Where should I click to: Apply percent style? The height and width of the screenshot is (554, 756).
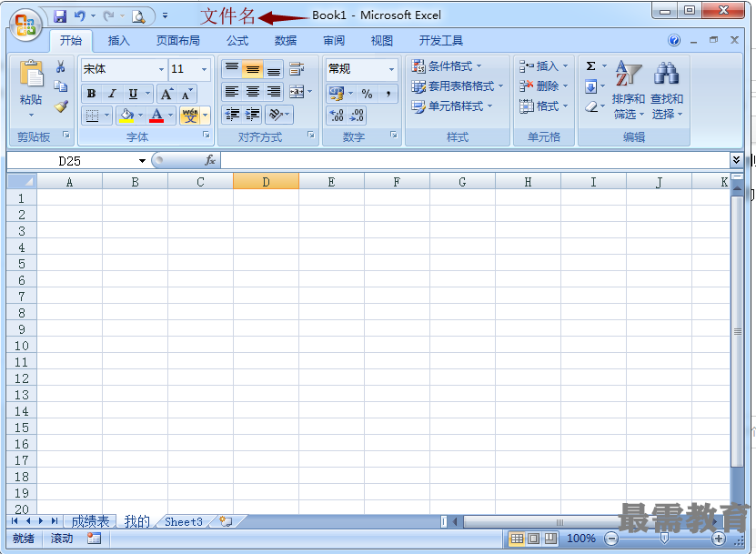(367, 94)
